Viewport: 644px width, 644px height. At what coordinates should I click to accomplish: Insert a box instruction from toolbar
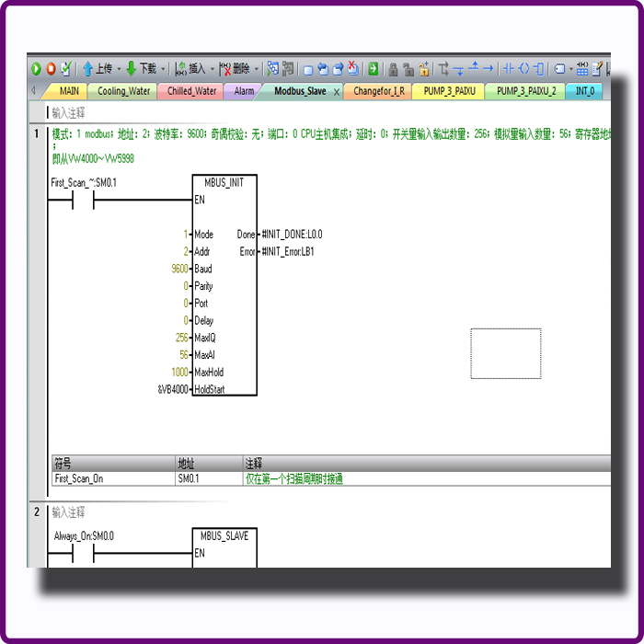click(538, 69)
